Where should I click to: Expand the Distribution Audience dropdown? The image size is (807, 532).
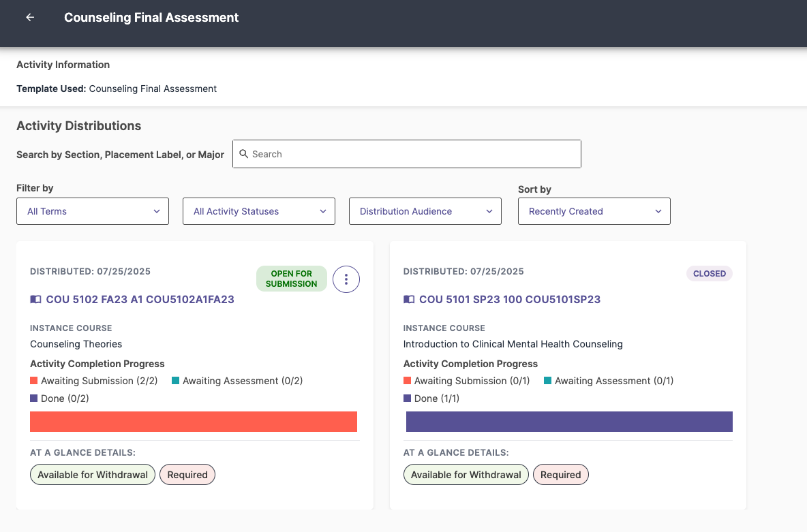[425, 211]
